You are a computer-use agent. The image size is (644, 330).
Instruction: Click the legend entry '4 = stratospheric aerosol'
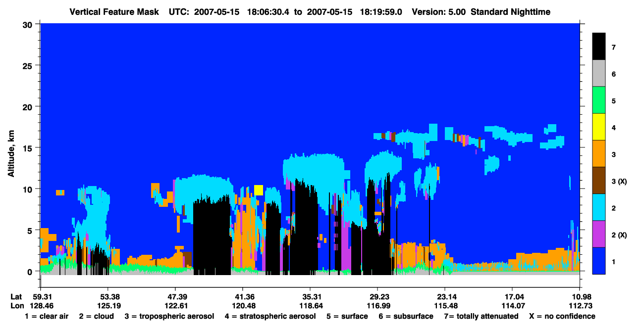pos(270,316)
